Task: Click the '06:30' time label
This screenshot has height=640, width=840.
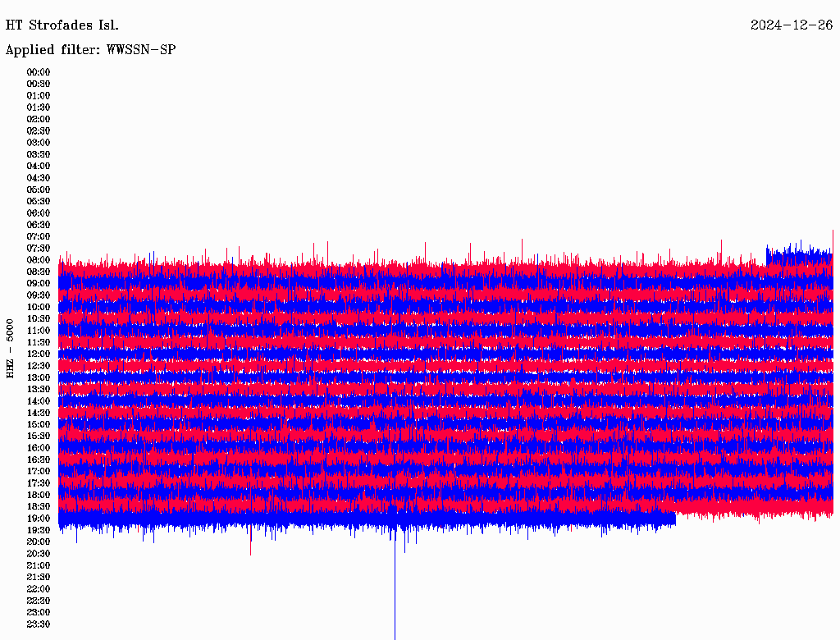Action: click(39, 225)
